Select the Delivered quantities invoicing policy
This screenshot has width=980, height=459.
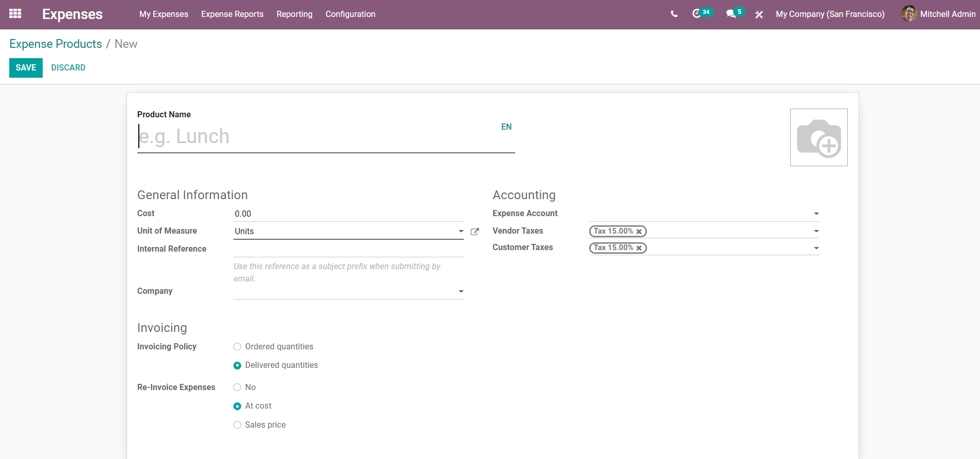click(237, 365)
